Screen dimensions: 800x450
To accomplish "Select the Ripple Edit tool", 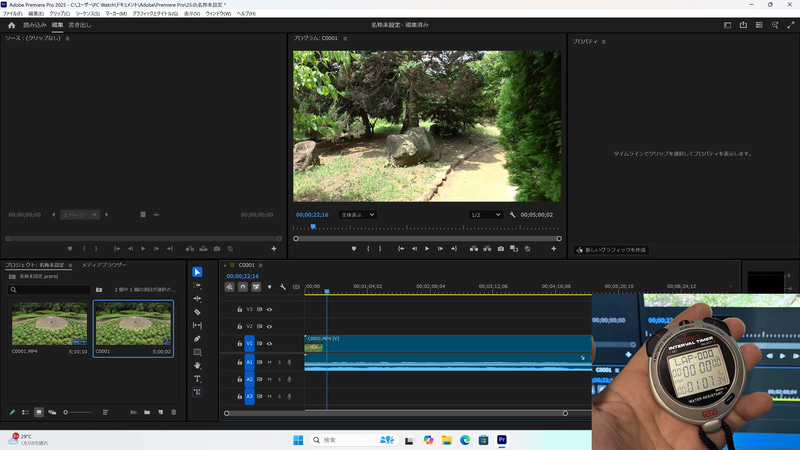I will tap(197, 299).
